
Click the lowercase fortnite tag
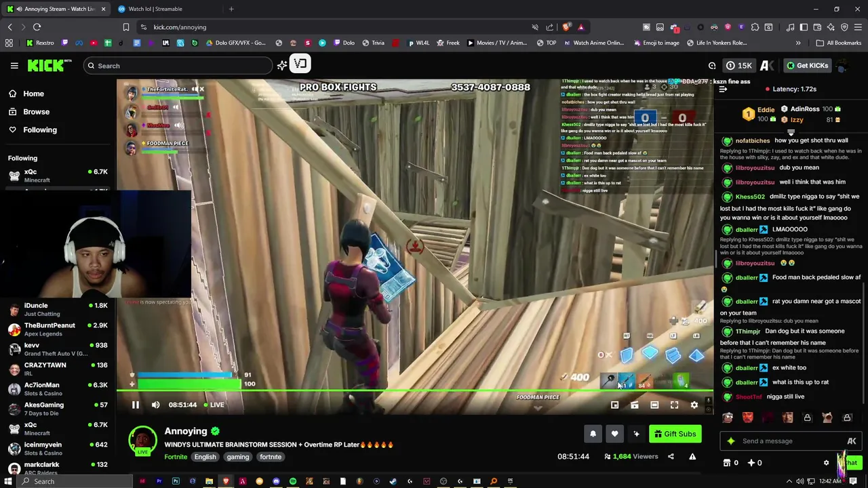click(271, 457)
